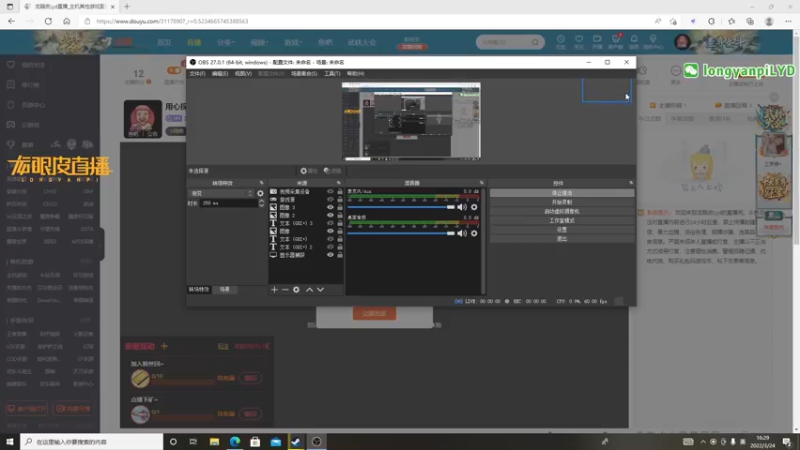The image size is (800, 450).
Task: Click the 停止推流 button
Action: (562, 193)
